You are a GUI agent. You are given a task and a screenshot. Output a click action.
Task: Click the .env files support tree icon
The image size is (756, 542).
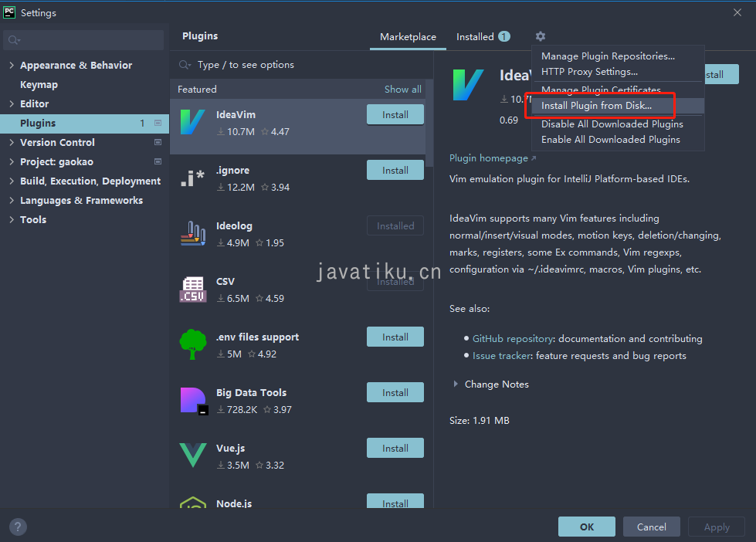coord(193,344)
